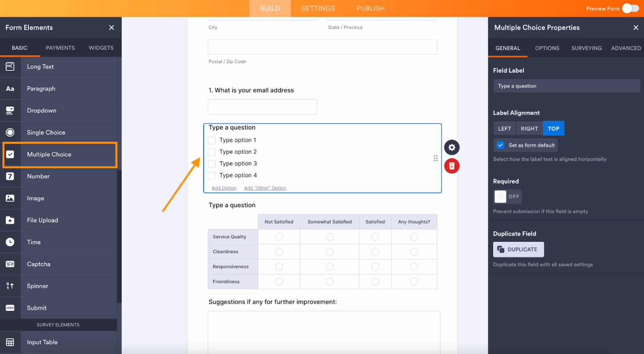The width and height of the screenshot is (644, 354).
Task: Delete the field via the red trash icon
Action: [x=452, y=166]
